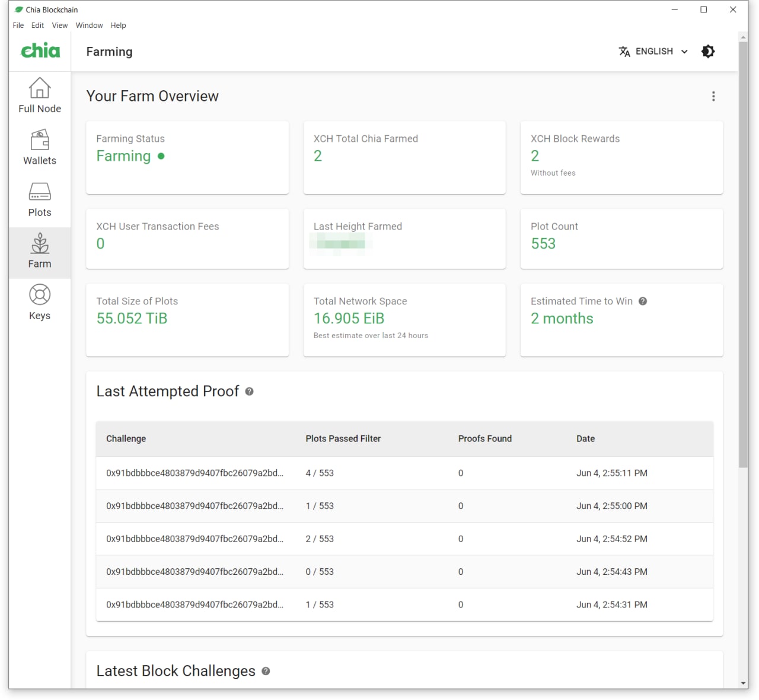The height and width of the screenshot is (700, 759).
Task: Click help icon beside Latest Block Challenges
Action: tap(266, 671)
